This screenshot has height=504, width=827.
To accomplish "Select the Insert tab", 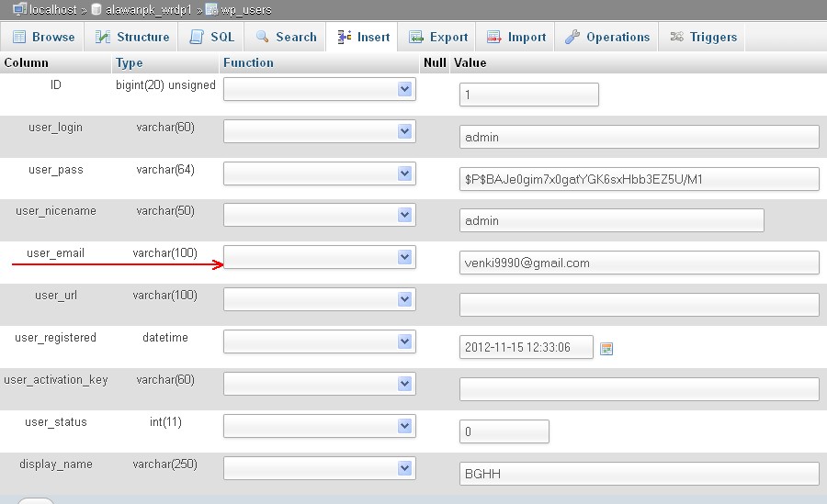I will [x=363, y=37].
